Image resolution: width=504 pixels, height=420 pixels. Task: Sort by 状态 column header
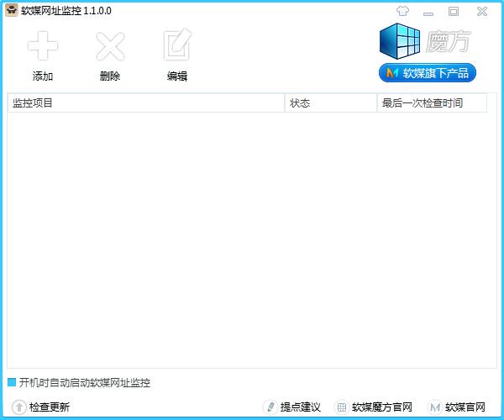coord(331,103)
